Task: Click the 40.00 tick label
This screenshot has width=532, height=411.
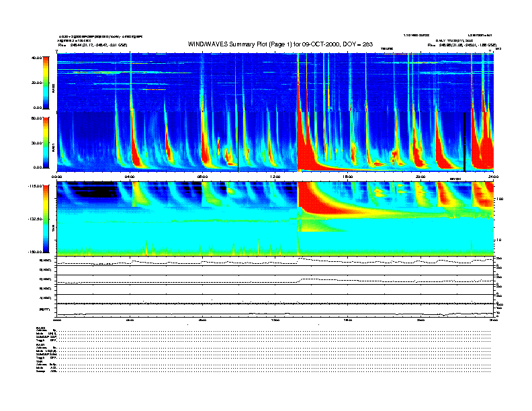Action: point(37,58)
